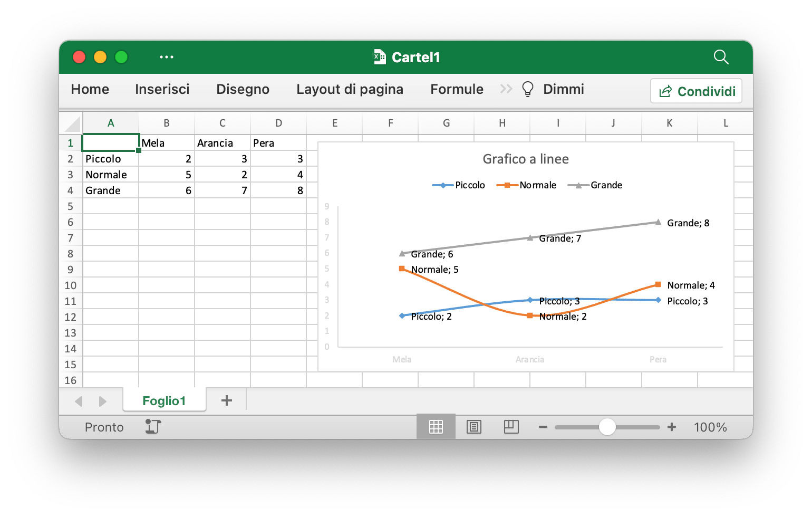Click the Grande legend entry
Viewport: 812px width, 517px height.
(x=595, y=185)
